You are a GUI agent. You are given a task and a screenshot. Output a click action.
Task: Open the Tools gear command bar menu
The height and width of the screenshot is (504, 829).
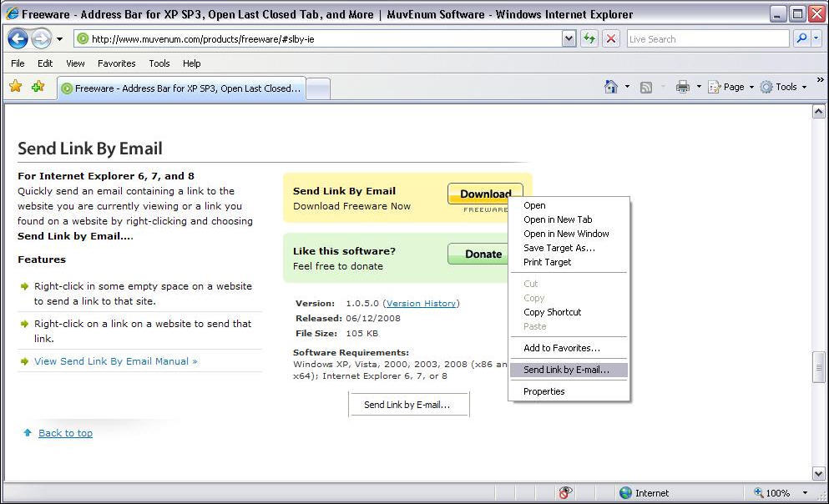[783, 87]
